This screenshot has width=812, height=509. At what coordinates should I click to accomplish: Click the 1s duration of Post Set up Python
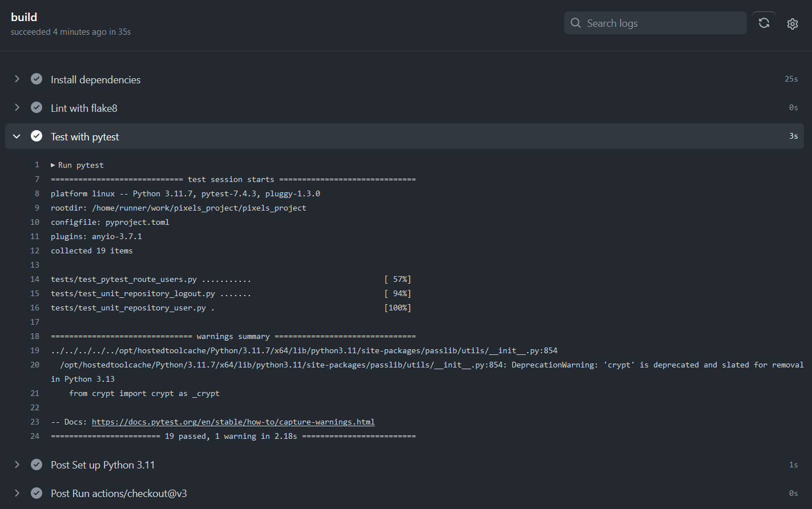[793, 464]
